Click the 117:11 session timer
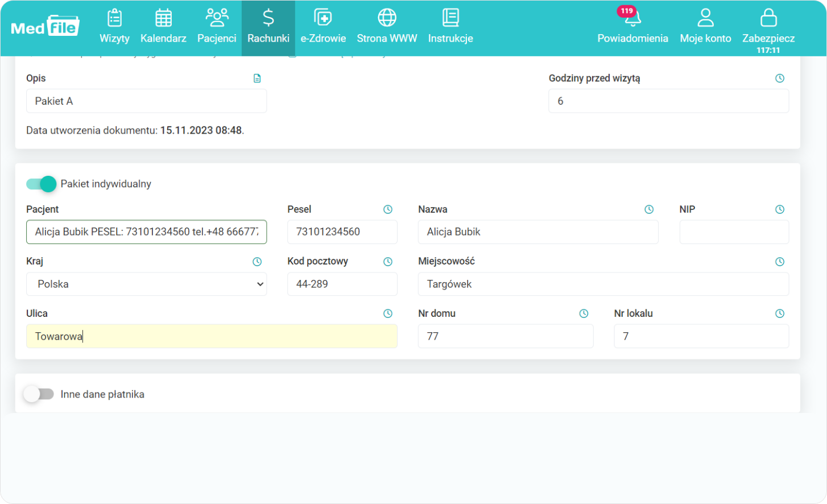Image resolution: width=827 pixels, height=504 pixels. [x=768, y=50]
